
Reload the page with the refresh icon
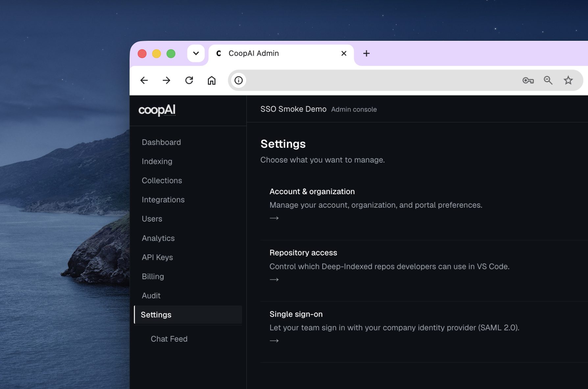tap(189, 80)
